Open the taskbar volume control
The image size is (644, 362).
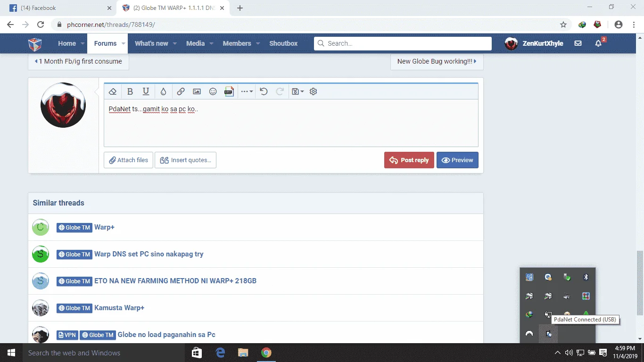(569, 353)
